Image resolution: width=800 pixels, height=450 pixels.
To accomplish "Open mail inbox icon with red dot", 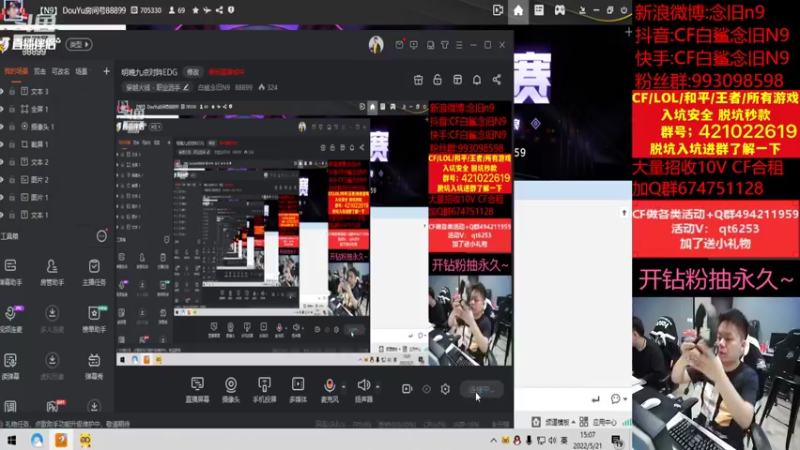I will (399, 45).
